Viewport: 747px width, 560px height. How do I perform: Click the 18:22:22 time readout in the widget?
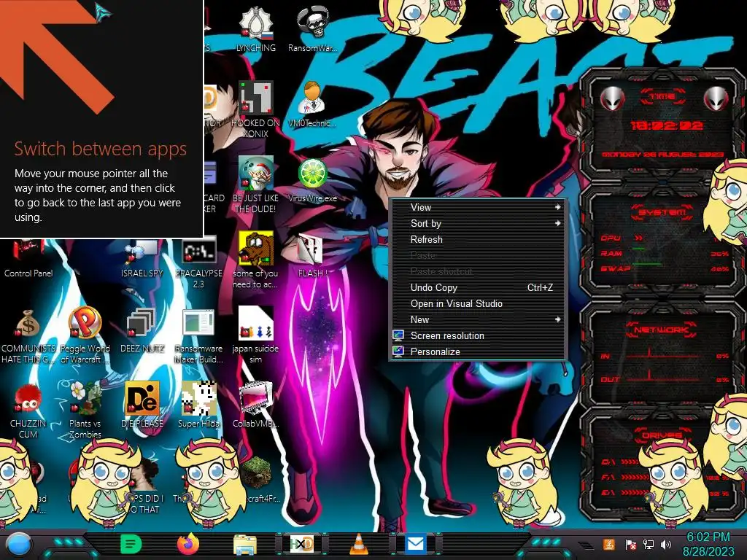(667, 125)
